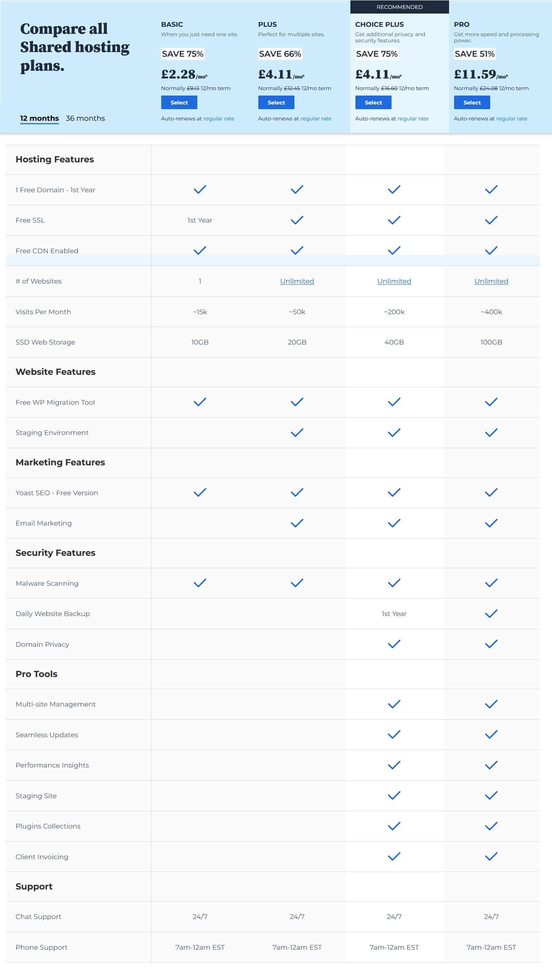Select the PRO hosting plan
This screenshot has height=980, width=552.
[472, 102]
